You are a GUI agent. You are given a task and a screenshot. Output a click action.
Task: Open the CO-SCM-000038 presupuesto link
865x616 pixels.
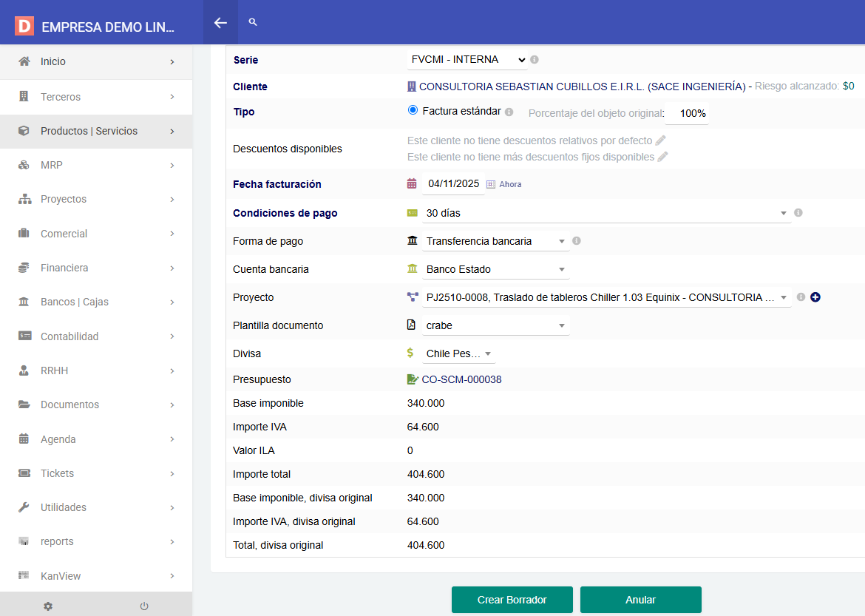pyautogui.click(x=461, y=379)
